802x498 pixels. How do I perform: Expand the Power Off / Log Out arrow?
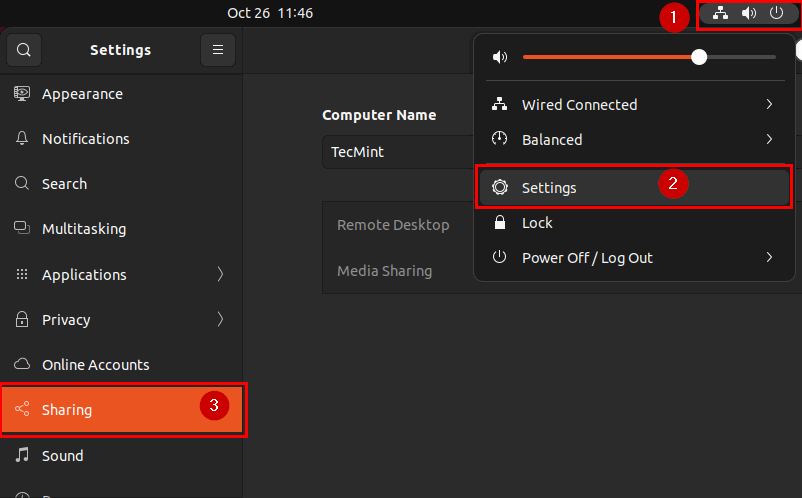pos(769,258)
